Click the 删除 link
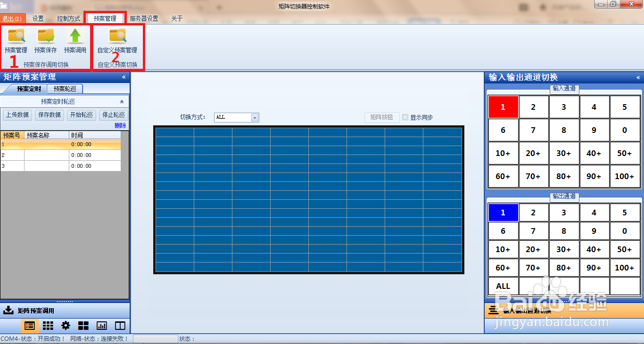 click(121, 125)
